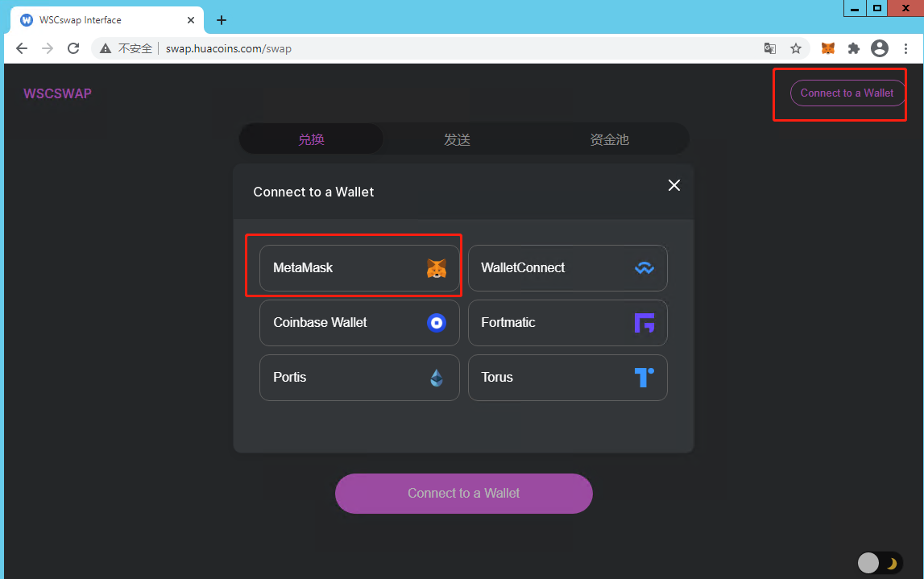Viewport: 924px width, 579px height.
Task: Pick the Coinbase Wallet option
Action: (359, 323)
